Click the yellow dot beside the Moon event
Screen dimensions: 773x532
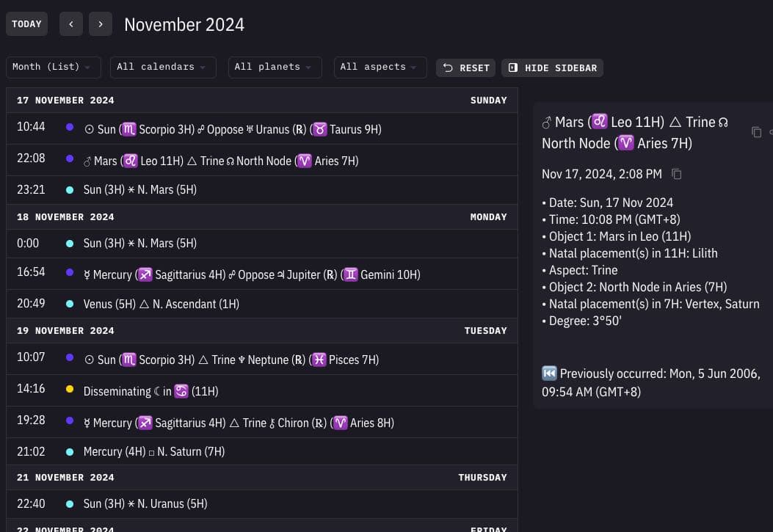click(x=70, y=389)
